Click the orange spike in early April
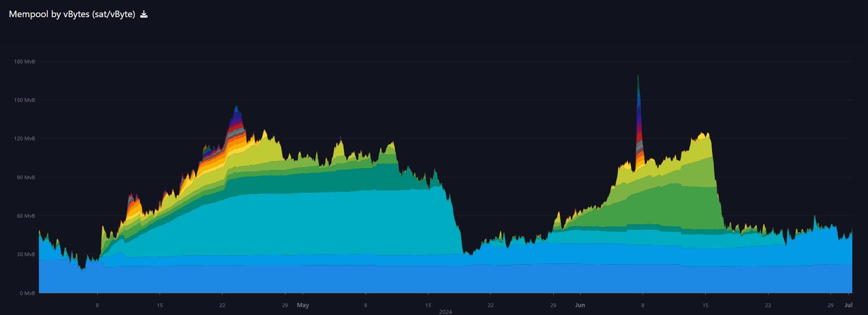 (134, 206)
